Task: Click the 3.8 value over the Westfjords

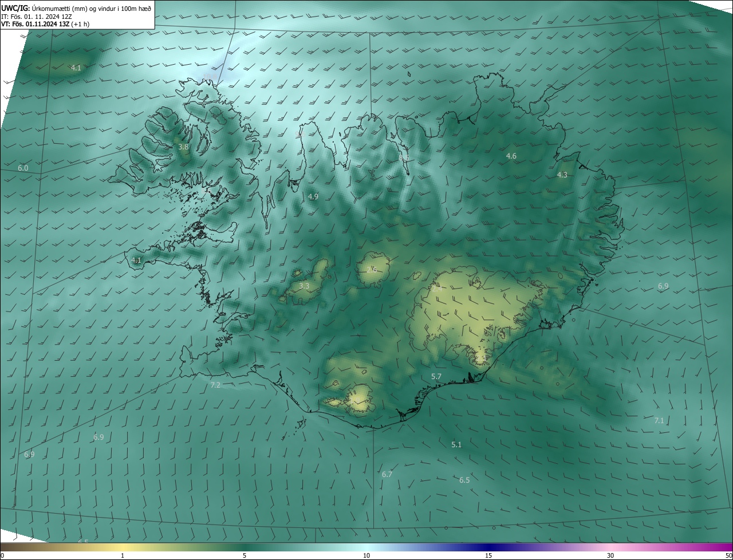Action: click(183, 147)
